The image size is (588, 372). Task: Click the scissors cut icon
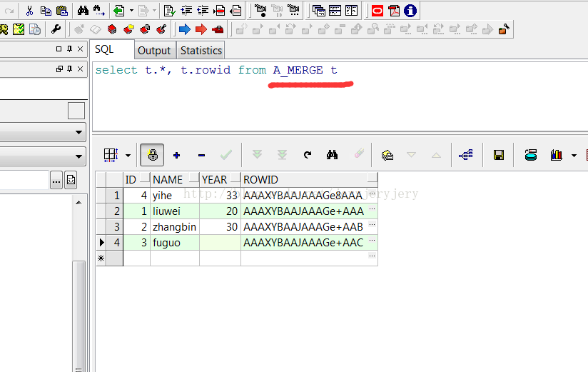point(29,11)
